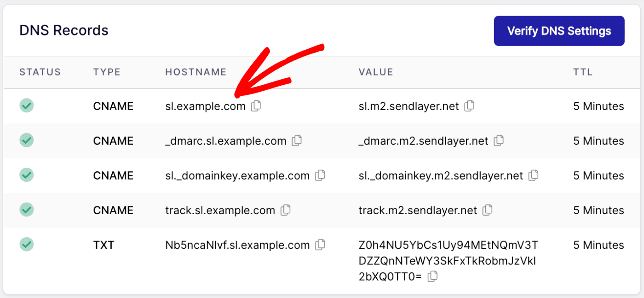Image resolution: width=644 pixels, height=298 pixels.
Task: Click the verified checkmark on the first CNAME row
Action: pyautogui.click(x=26, y=106)
